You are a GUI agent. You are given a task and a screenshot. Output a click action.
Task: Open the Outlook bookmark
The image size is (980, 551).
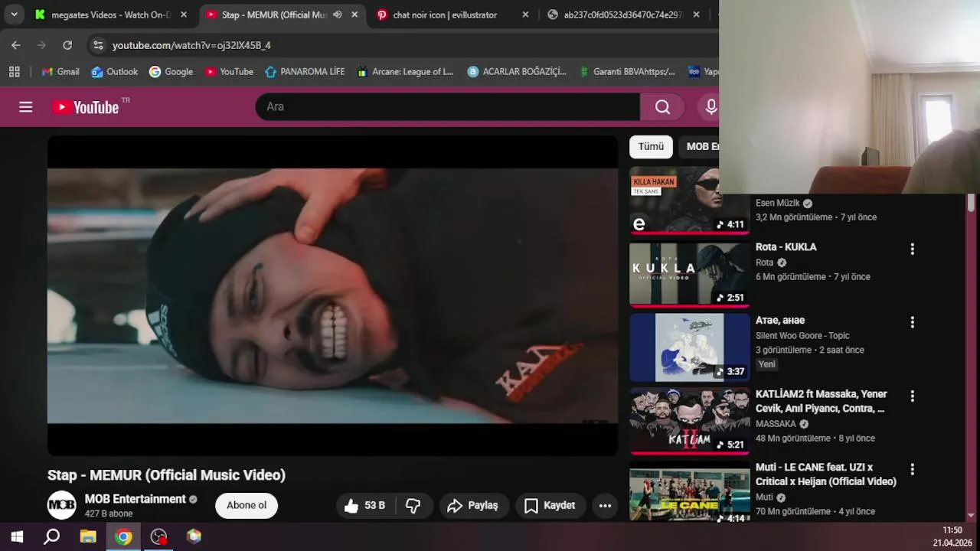point(115,72)
